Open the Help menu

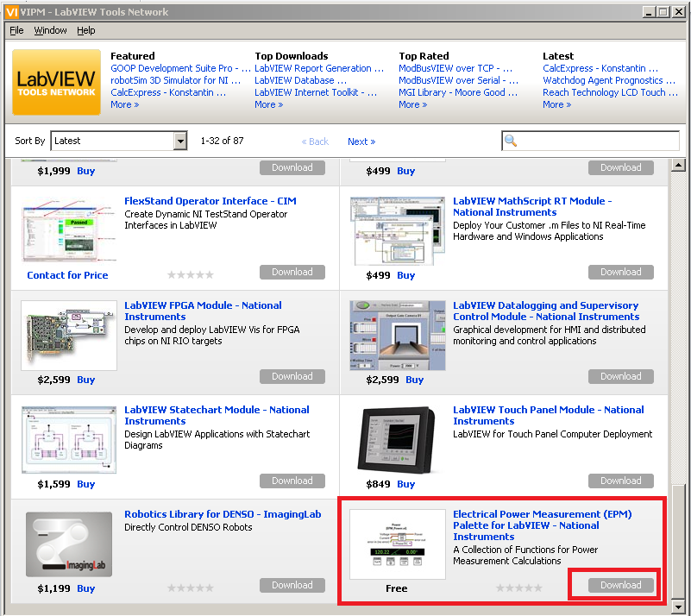85,29
